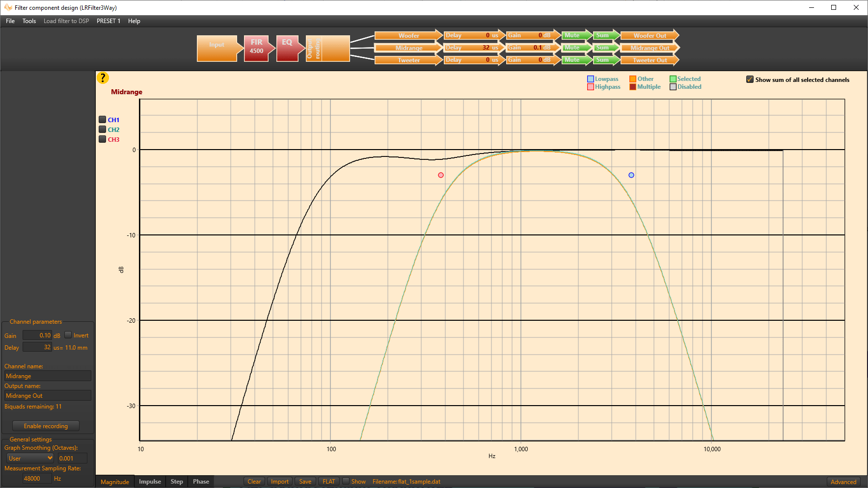Click the Import button

click(x=280, y=482)
